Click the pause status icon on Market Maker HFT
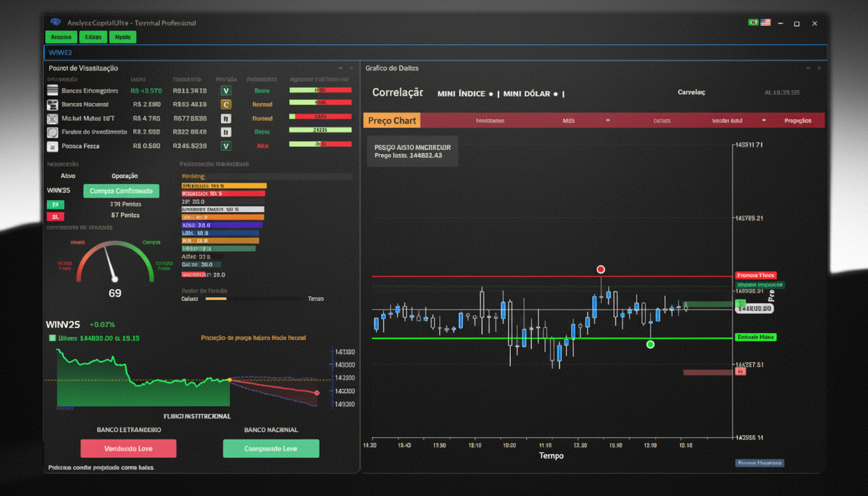The image size is (868, 496). tap(225, 118)
